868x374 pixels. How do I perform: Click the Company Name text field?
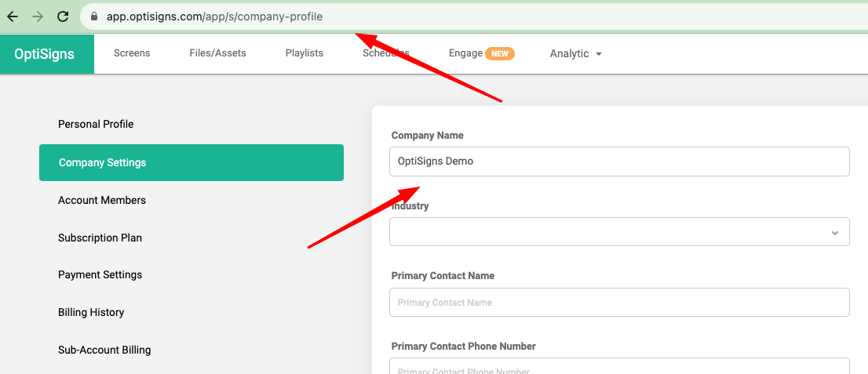click(x=619, y=162)
